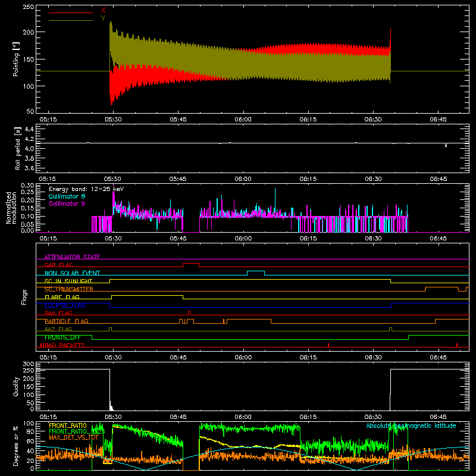Click the 05:30 tick label under Quality plot
Viewport: 476px width, 476px height.
coord(113,417)
